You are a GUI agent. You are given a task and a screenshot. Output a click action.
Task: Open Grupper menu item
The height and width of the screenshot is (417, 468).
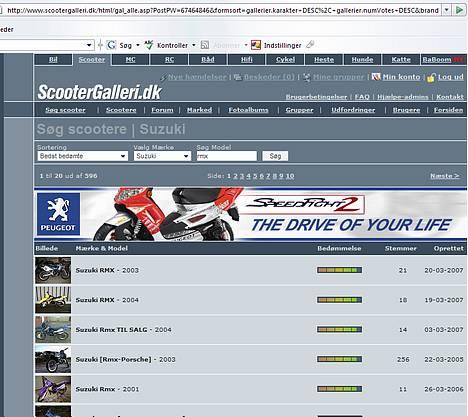tap(299, 110)
